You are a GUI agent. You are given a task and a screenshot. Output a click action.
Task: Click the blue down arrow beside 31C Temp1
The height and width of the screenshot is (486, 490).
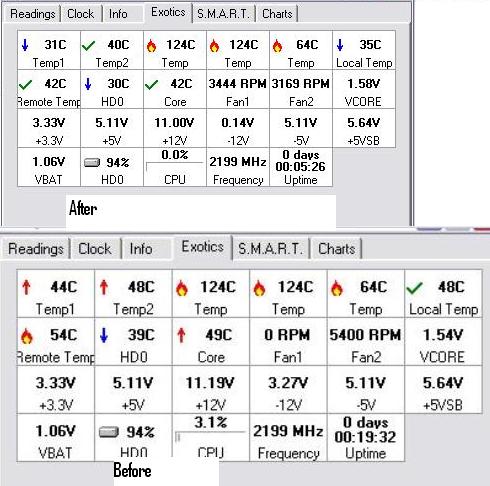(25, 45)
